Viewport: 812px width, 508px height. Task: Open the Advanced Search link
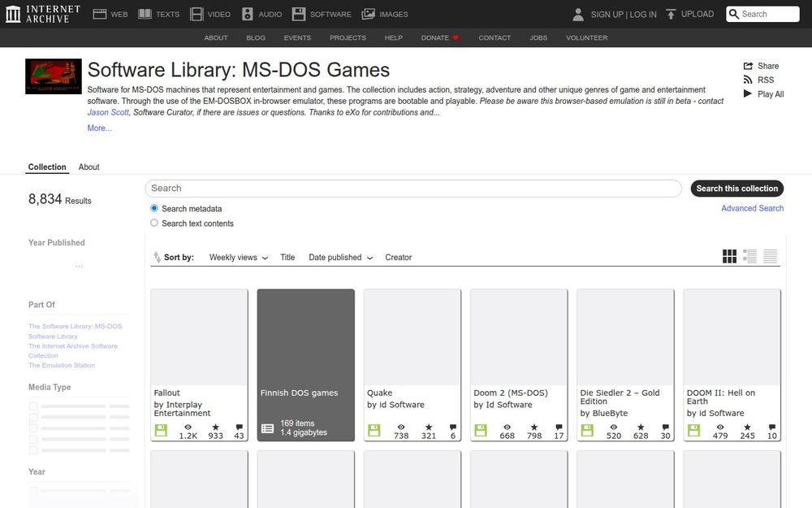tap(753, 208)
